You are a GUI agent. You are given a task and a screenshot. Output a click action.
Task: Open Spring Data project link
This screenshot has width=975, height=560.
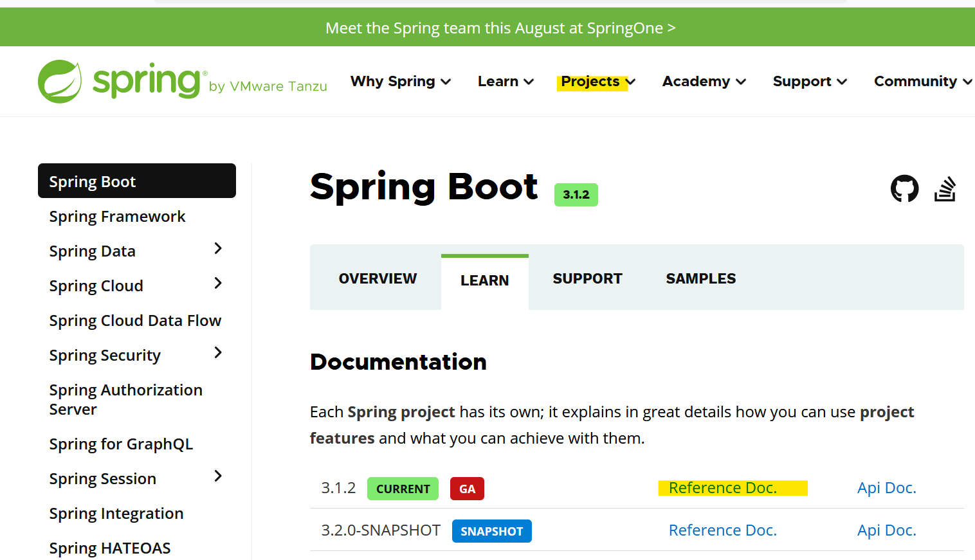coord(92,251)
